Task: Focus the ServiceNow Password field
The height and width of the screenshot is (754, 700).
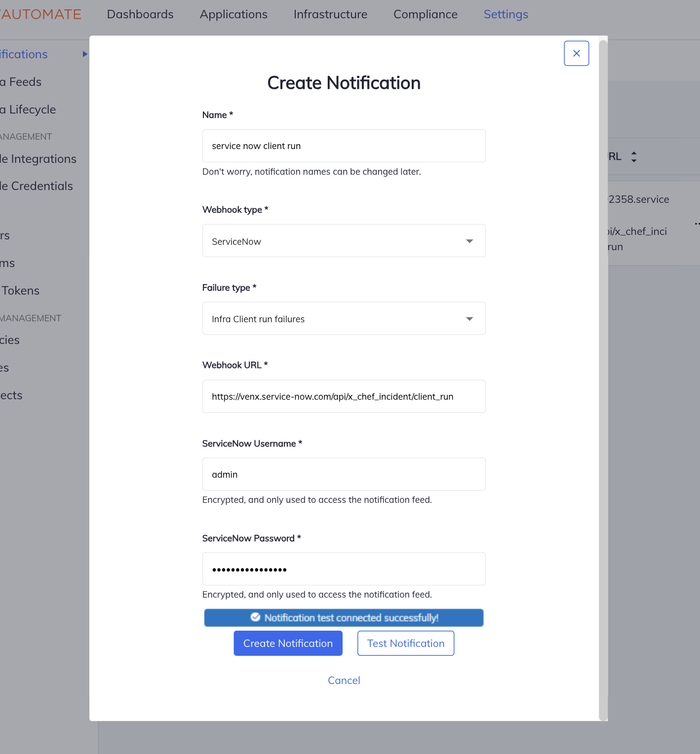Action: pos(344,568)
